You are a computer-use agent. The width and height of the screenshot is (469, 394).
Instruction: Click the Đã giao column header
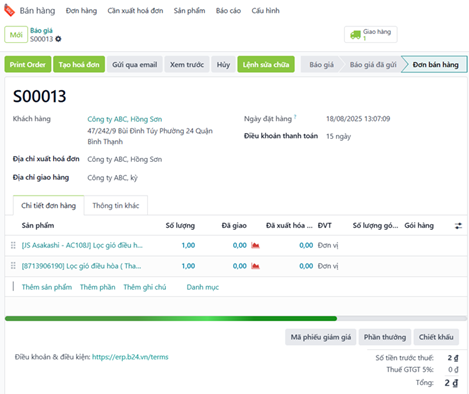point(234,226)
